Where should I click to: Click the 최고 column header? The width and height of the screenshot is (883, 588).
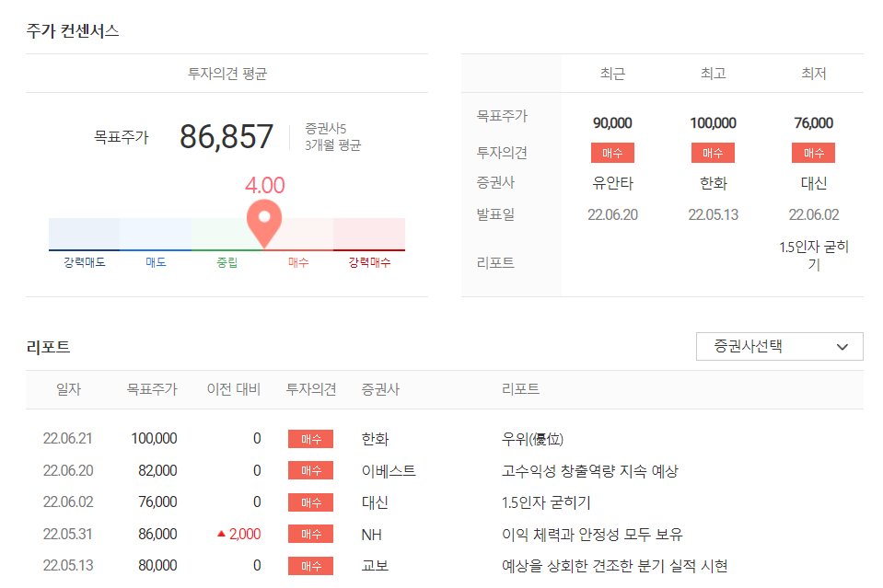(713, 74)
